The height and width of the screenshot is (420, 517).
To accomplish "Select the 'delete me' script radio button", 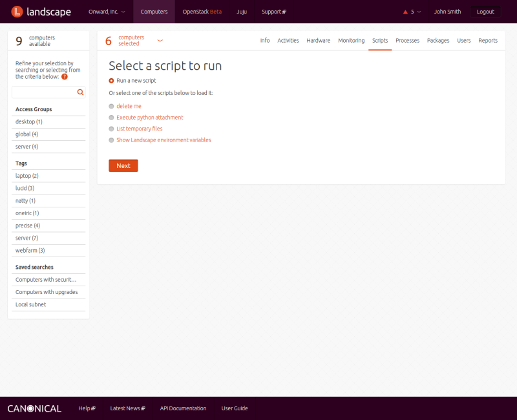I will (111, 106).
